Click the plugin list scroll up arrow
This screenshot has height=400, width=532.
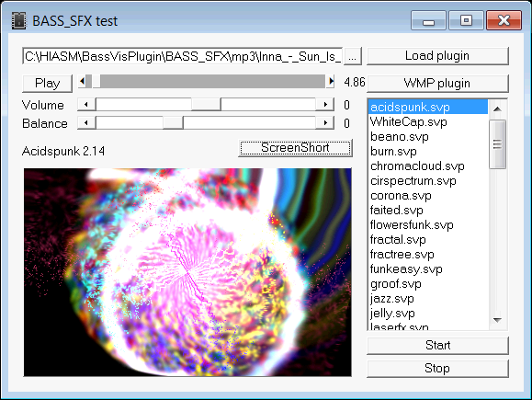tap(497, 109)
